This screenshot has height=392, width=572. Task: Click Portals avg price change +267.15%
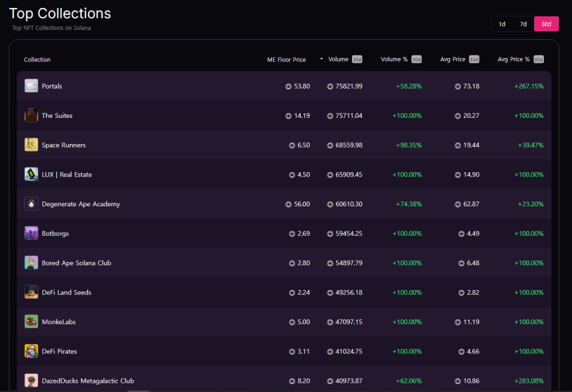[x=529, y=87]
